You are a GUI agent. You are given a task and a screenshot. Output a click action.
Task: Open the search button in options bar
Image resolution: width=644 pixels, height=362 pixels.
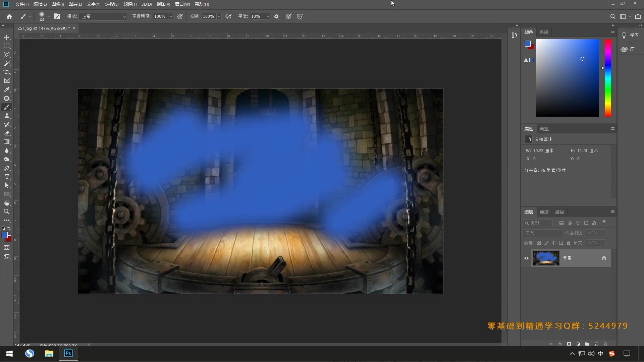pyautogui.click(x=612, y=16)
